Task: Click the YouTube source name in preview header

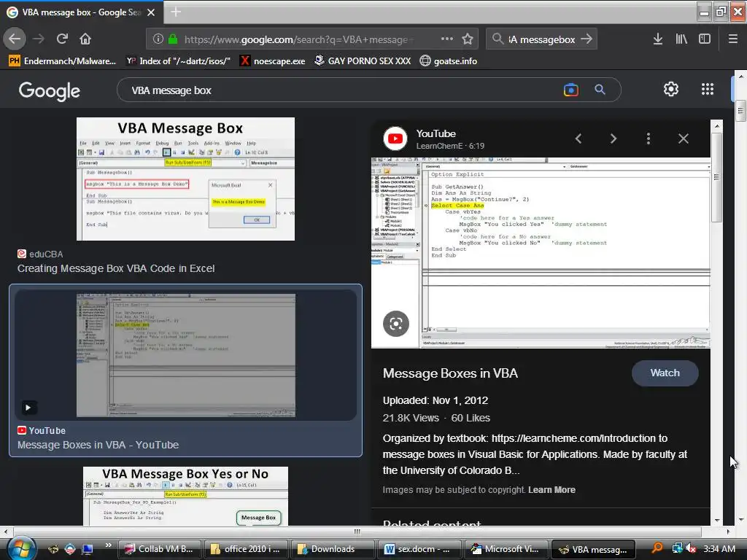Action: (x=436, y=134)
